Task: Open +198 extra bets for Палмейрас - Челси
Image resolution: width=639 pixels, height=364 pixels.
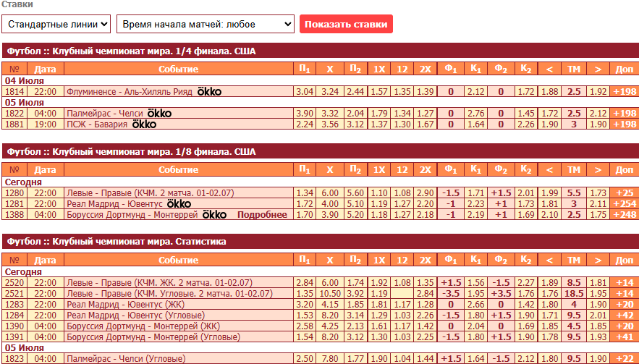Action: pos(625,114)
